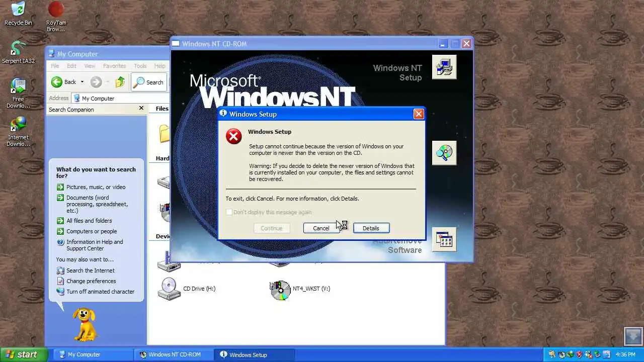Screen dimensions: 644x362
Task: Click the red error icon in Windows Setup
Action: (x=233, y=136)
